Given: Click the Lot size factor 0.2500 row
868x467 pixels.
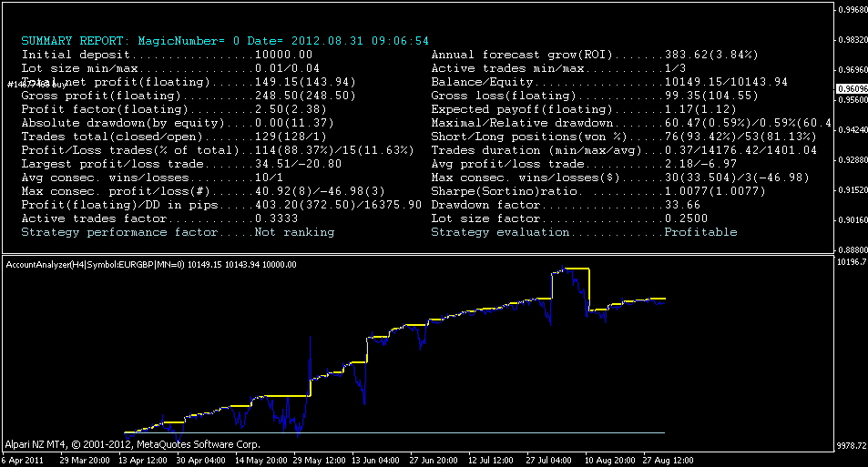Looking at the screenshot, I should pyautogui.click(x=569, y=218).
